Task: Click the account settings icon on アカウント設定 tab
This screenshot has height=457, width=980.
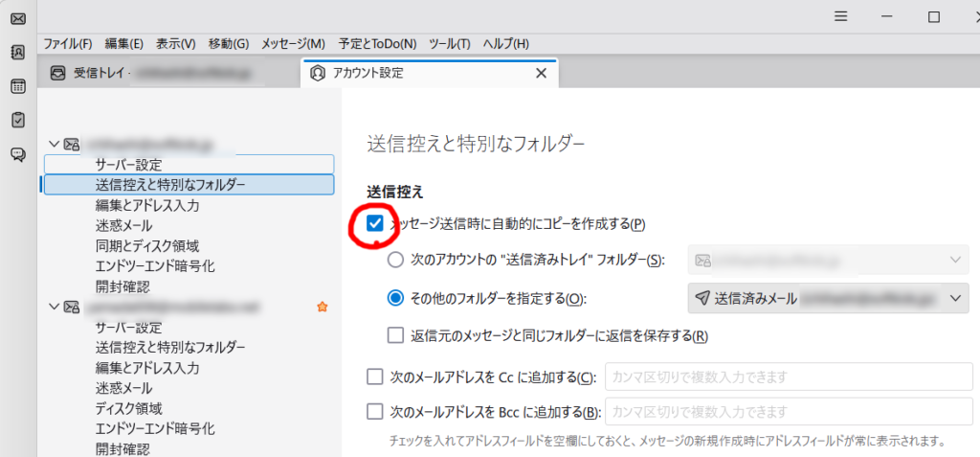Action: click(x=318, y=73)
